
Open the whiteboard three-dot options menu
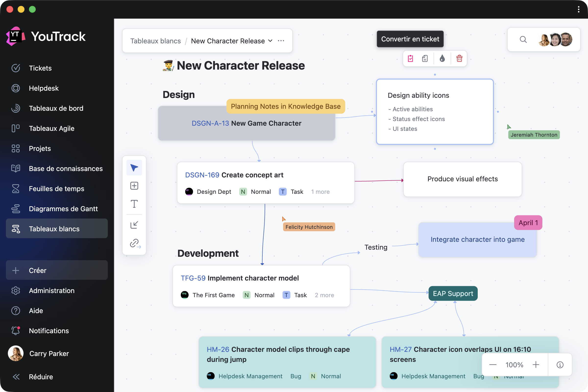[x=281, y=41]
